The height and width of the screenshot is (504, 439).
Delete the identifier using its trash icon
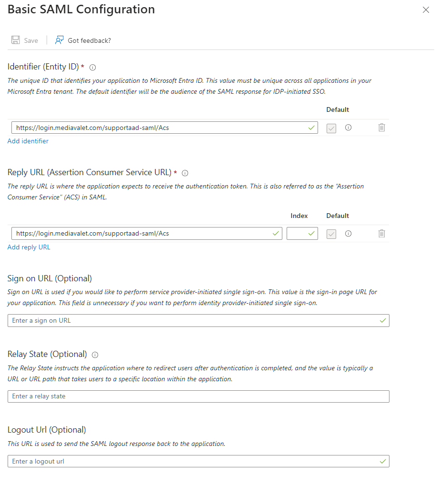click(381, 128)
